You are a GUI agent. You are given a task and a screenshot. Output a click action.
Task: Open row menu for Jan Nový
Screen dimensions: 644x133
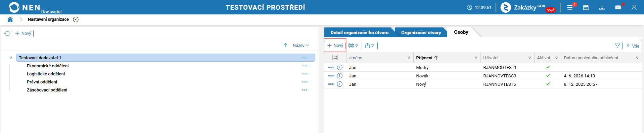pos(331,84)
